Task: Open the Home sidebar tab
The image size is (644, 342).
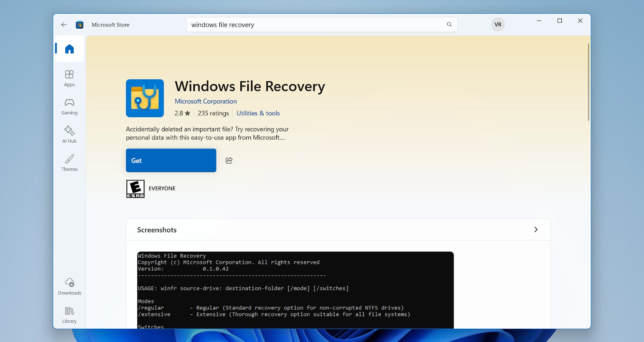Action: pyautogui.click(x=69, y=49)
